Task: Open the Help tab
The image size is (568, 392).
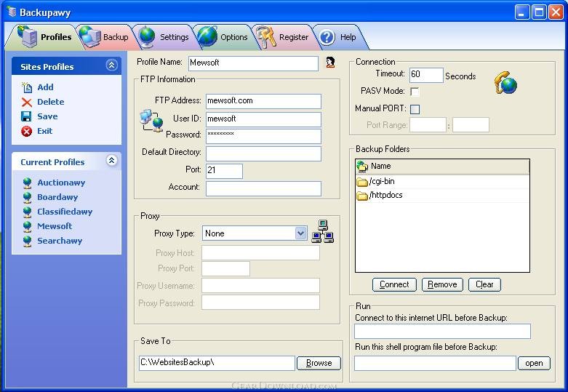Action: coord(339,37)
